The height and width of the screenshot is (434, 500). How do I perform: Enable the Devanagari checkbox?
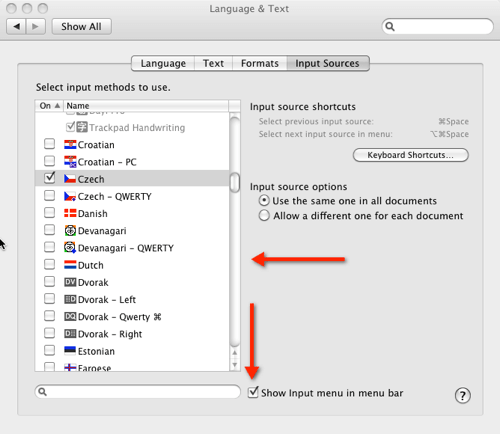(50, 230)
